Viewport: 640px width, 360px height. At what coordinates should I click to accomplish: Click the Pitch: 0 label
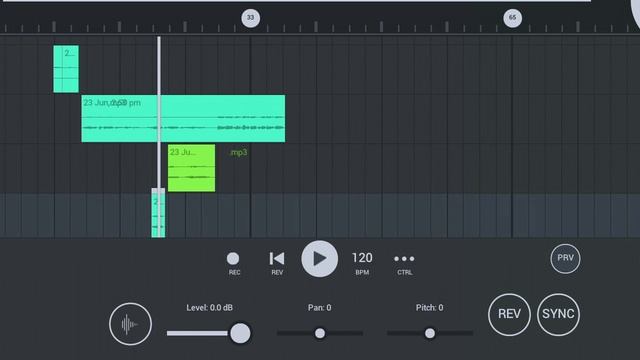pyautogui.click(x=429, y=308)
